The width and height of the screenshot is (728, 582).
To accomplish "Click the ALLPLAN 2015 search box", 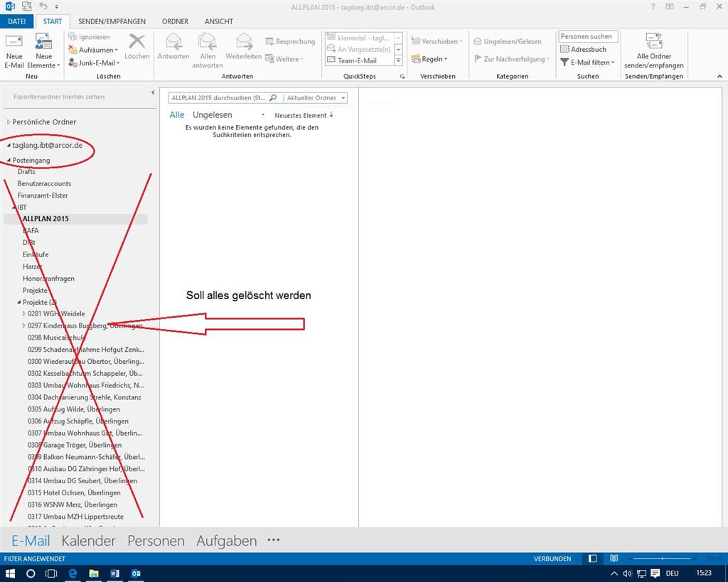I will click(x=218, y=98).
